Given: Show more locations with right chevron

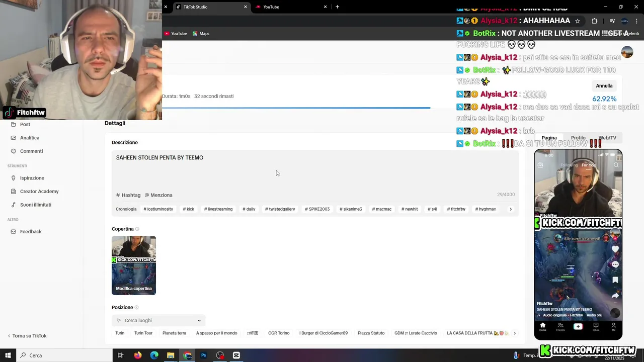Looking at the screenshot, I should (515, 333).
